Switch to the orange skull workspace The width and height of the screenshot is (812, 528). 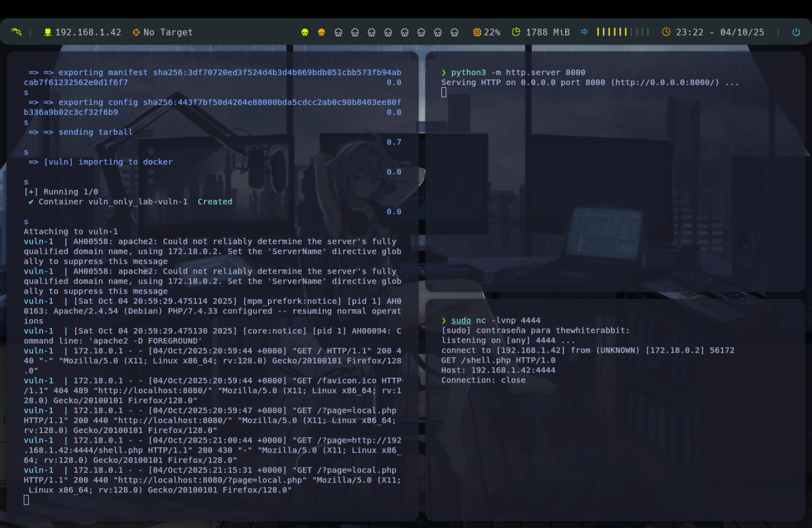[321, 32]
